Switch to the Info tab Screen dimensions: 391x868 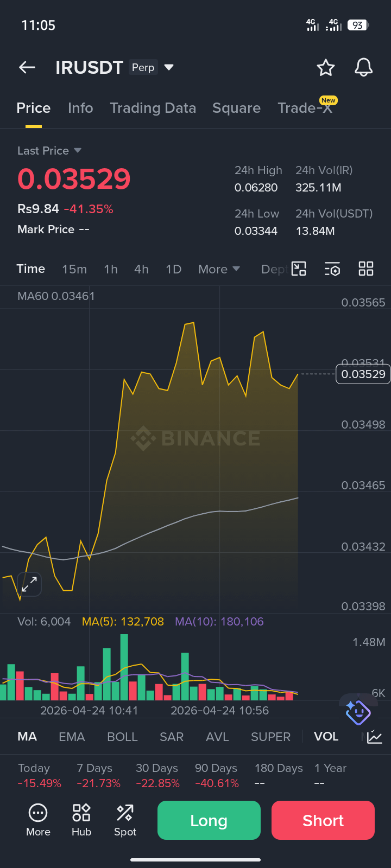point(80,108)
